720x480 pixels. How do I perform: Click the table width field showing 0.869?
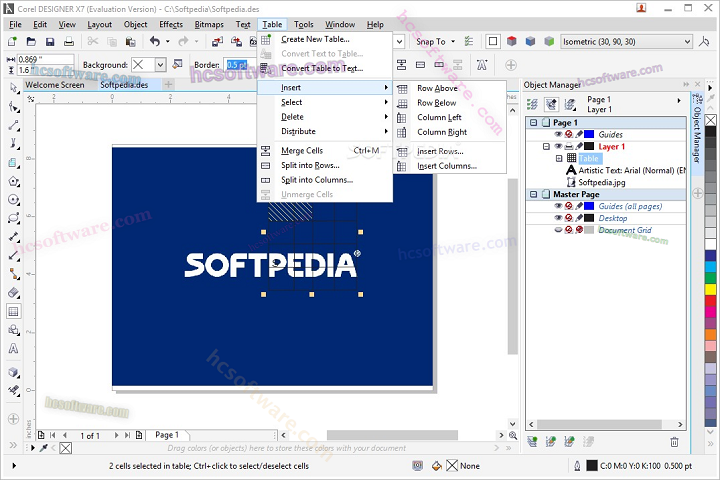point(45,59)
